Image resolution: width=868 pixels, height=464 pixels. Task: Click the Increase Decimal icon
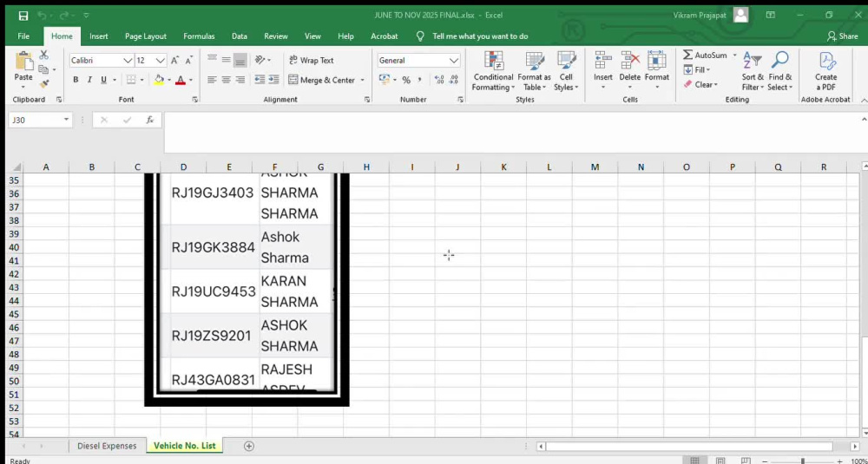(439, 80)
